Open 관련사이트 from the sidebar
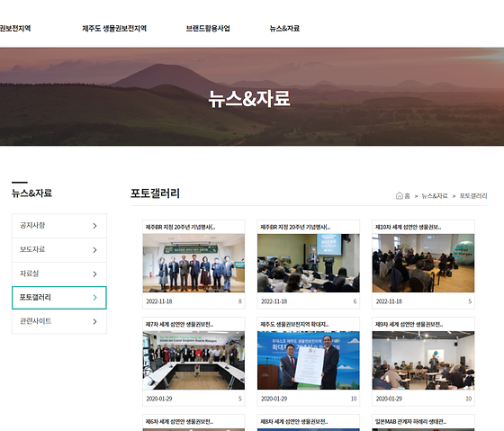The width and height of the screenshot is (504, 431). pos(59,321)
